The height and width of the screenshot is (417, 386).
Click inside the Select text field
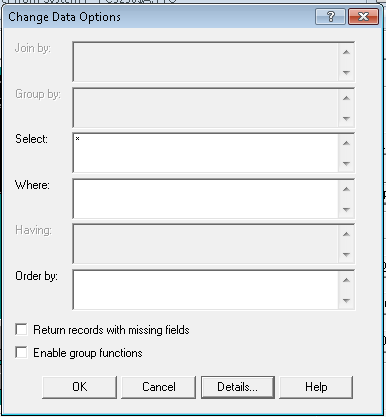click(x=206, y=153)
